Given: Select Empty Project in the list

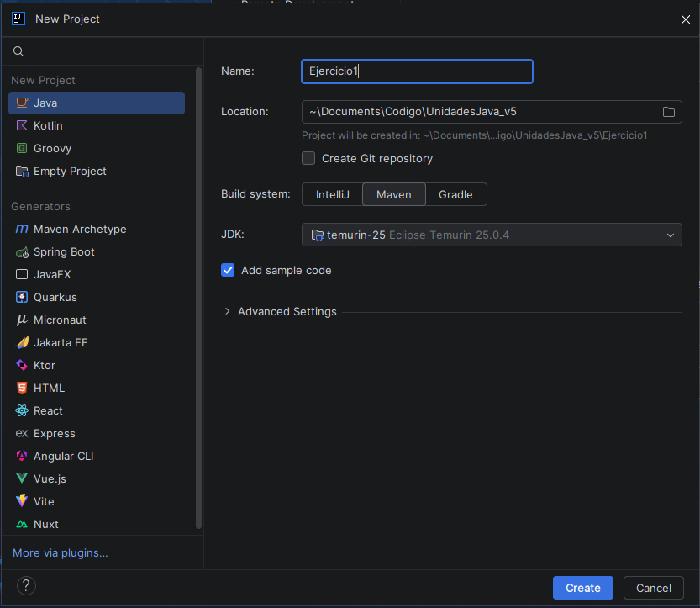Looking at the screenshot, I should pos(97,171).
